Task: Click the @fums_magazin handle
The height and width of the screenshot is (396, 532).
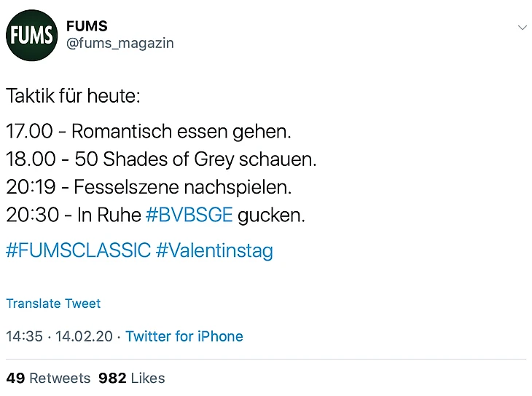Action: click(x=120, y=43)
